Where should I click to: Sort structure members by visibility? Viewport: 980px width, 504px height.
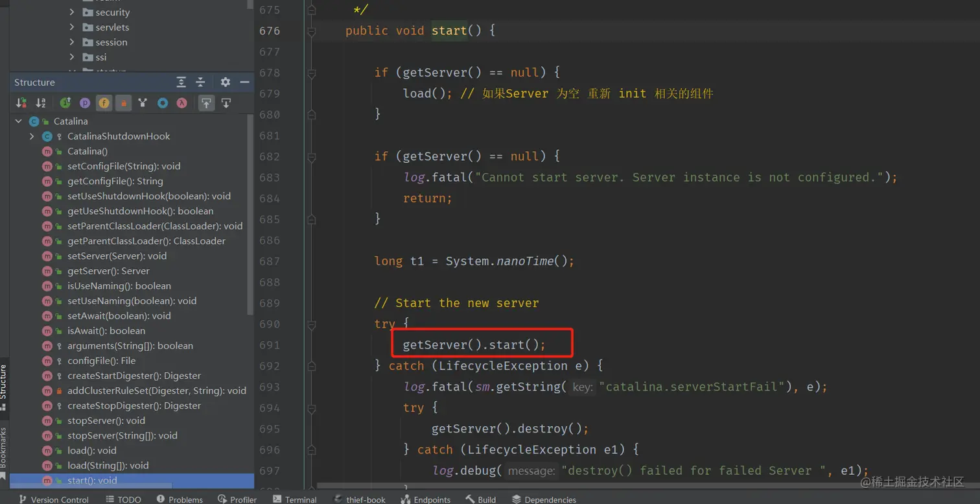(x=21, y=102)
